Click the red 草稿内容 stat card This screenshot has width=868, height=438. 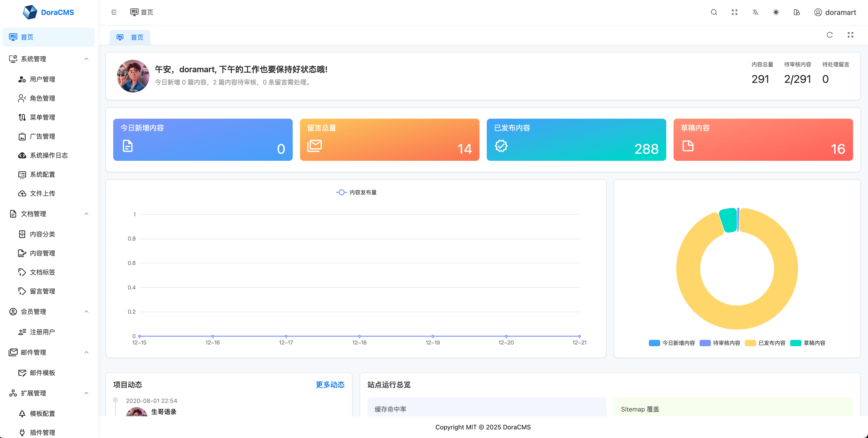(x=763, y=140)
